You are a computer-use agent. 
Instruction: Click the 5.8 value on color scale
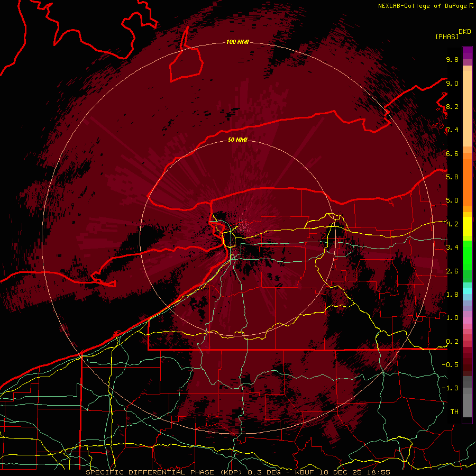452,177
